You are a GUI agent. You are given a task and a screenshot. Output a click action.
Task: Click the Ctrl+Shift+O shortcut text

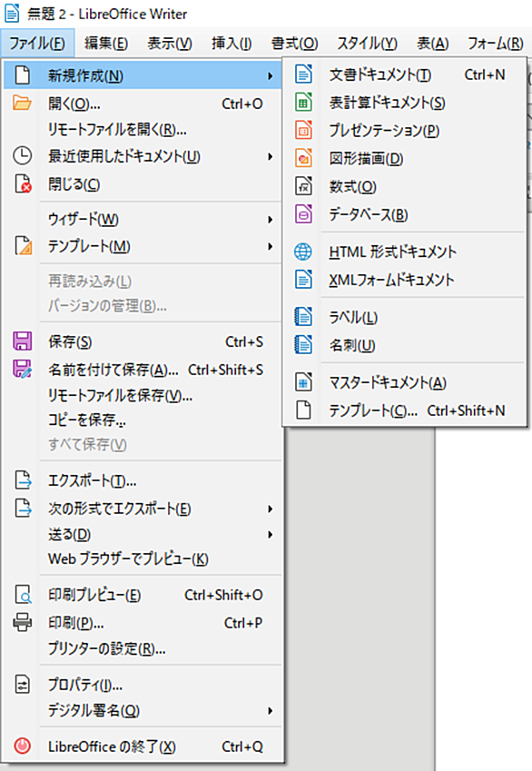pyautogui.click(x=223, y=595)
